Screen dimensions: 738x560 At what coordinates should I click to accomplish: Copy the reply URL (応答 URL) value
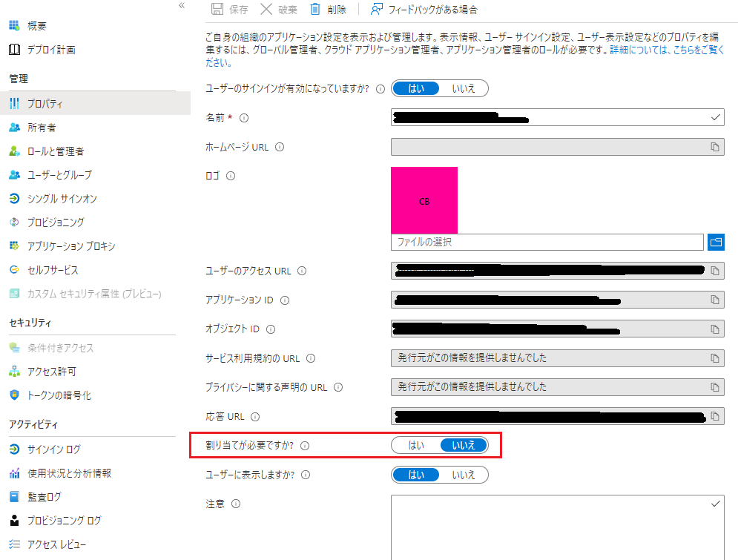(715, 417)
